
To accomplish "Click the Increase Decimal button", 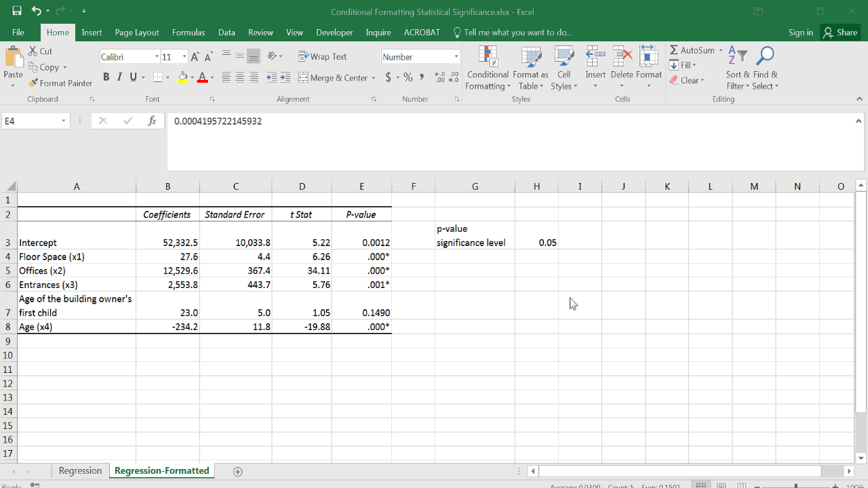I will point(439,77).
